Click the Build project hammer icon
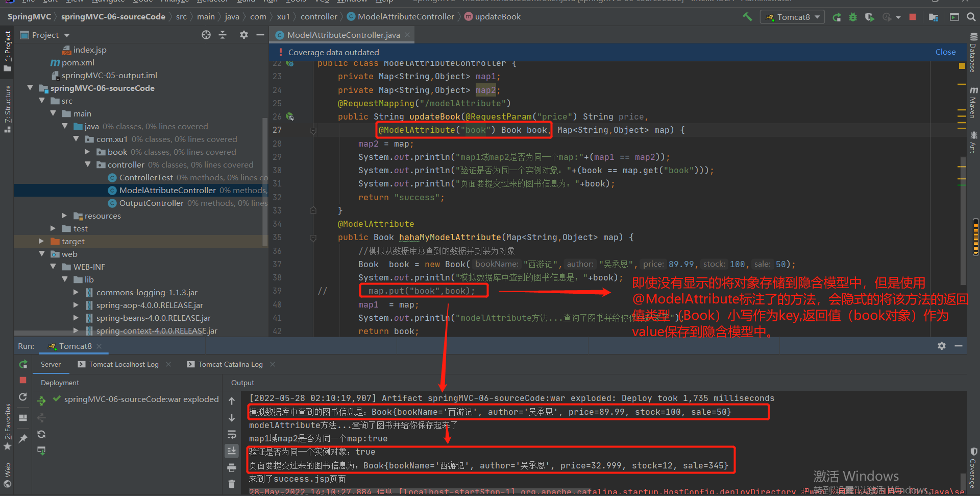The width and height of the screenshot is (980, 496). click(x=747, y=17)
